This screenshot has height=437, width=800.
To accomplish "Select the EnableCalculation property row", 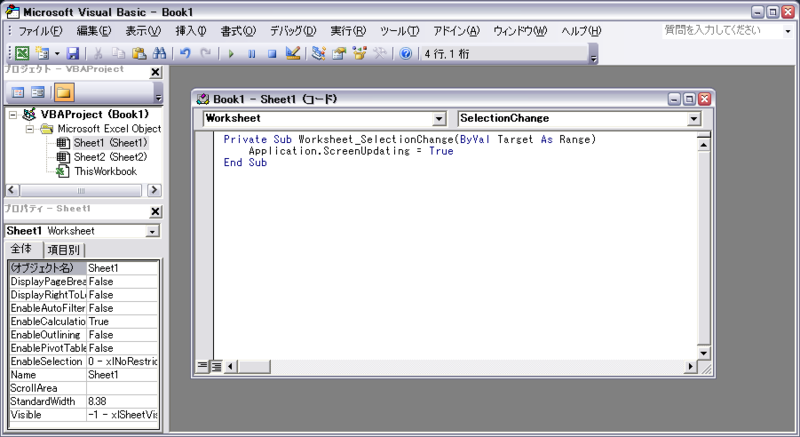I will point(84,322).
